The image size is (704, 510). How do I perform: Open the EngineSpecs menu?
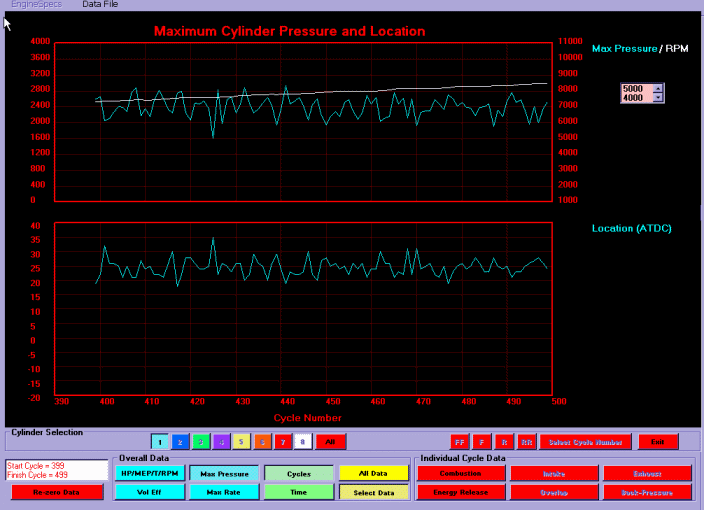(x=35, y=5)
